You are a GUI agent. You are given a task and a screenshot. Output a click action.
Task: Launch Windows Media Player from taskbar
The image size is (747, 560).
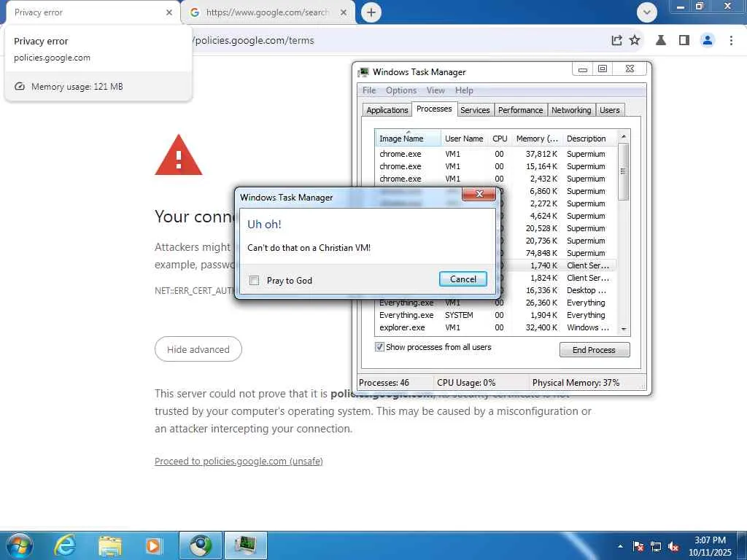(153, 545)
